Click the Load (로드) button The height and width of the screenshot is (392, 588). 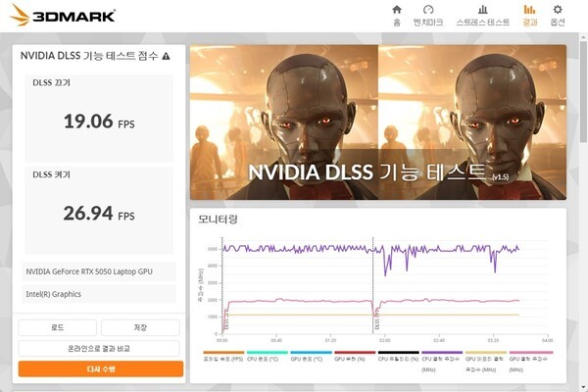point(58,328)
